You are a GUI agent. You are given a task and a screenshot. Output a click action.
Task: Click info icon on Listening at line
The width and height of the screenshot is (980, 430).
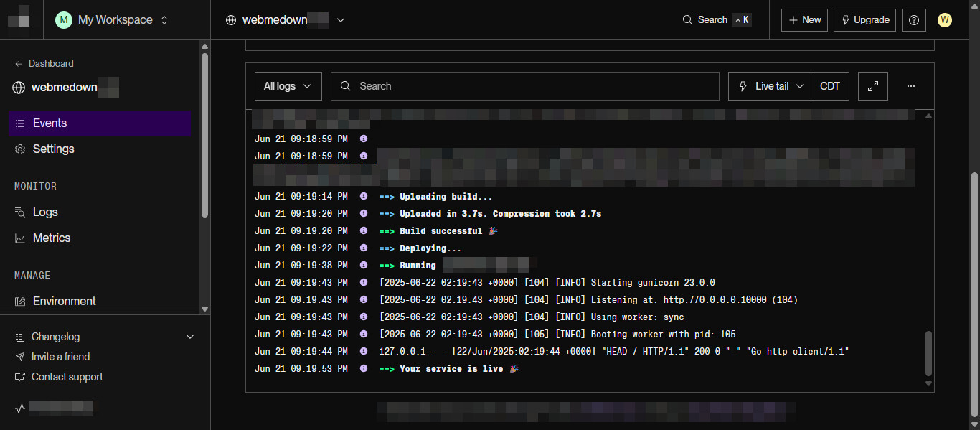click(x=364, y=299)
